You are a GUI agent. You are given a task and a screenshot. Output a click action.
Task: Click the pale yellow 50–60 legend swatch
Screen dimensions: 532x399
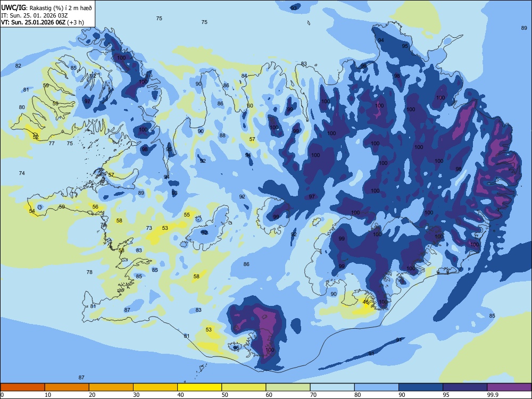[244, 387]
